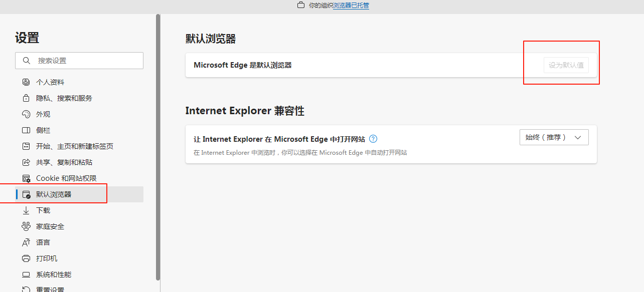
Task: Click the Downloads (下载) arrow icon
Action: pos(27,210)
